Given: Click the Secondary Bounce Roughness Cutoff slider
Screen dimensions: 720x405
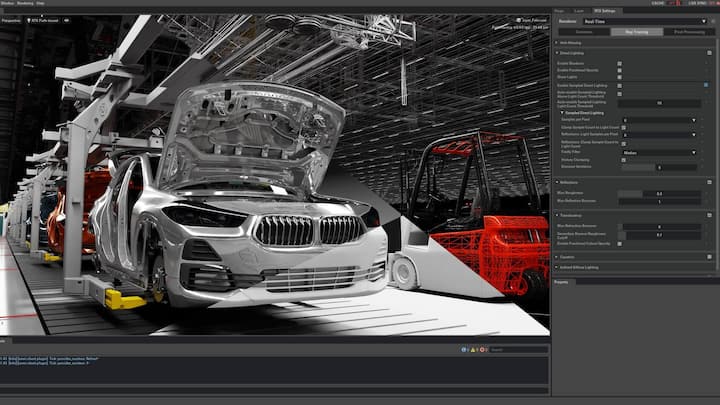Looking at the screenshot, I should [x=659, y=235].
